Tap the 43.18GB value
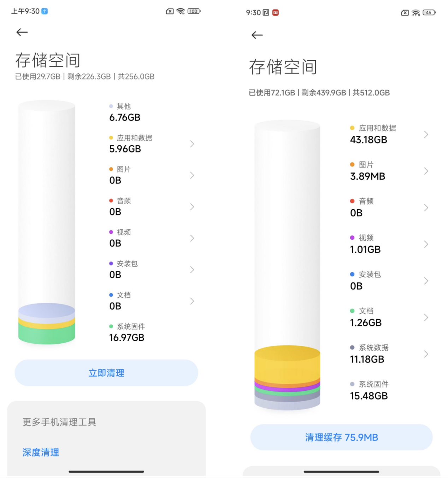Screen dimensions: 448x478 [369, 140]
